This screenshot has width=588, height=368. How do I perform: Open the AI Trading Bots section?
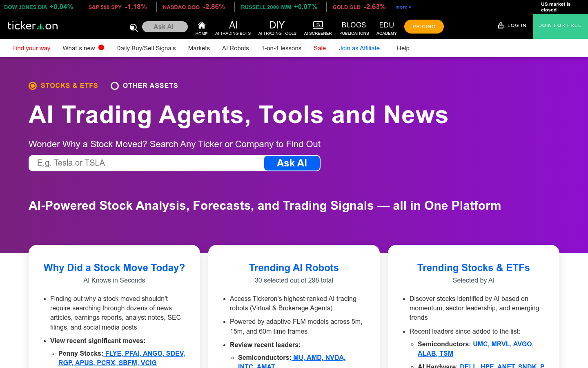233,28
